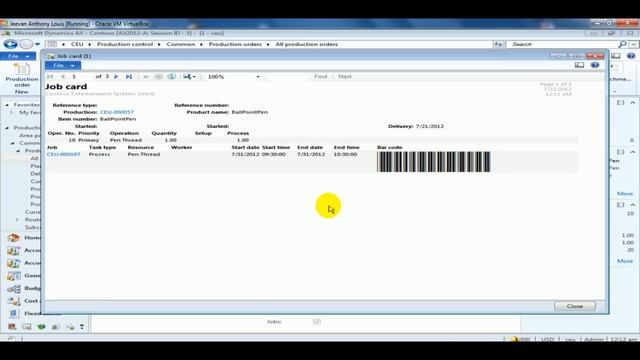The image size is (640, 360).
Task: Go back with the main window's round back arrow
Action: click(11, 44)
